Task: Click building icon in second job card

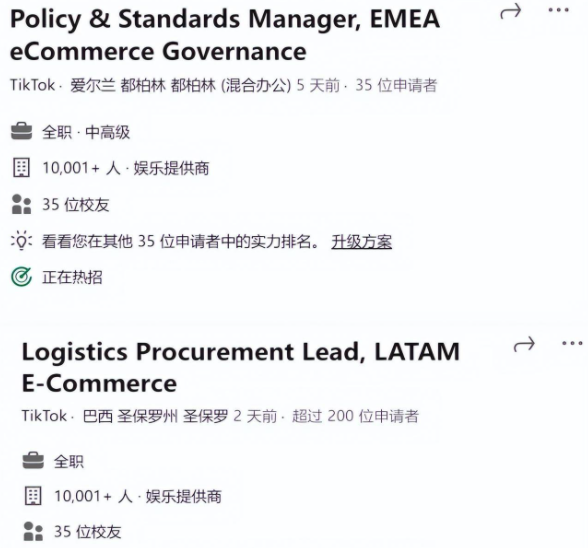Action: pyautogui.click(x=33, y=495)
